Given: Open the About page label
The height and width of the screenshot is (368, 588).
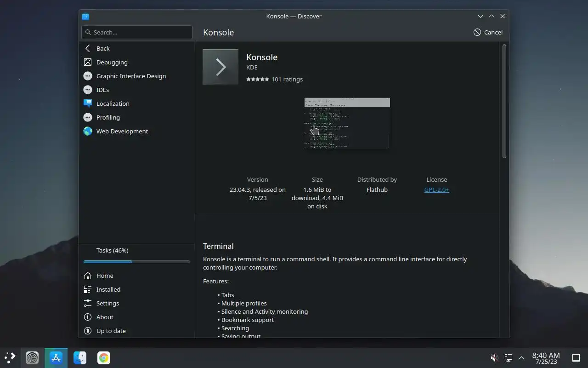Looking at the screenshot, I should pyautogui.click(x=105, y=317).
